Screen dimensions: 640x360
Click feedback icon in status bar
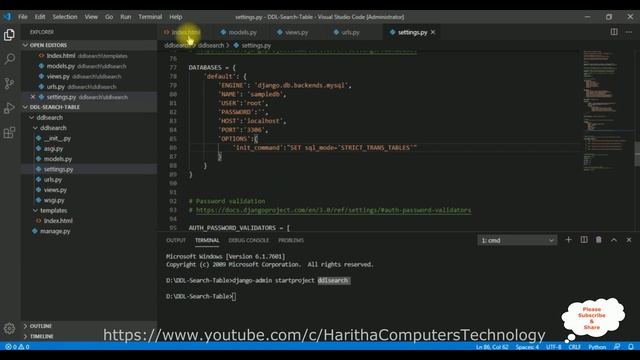617,347
